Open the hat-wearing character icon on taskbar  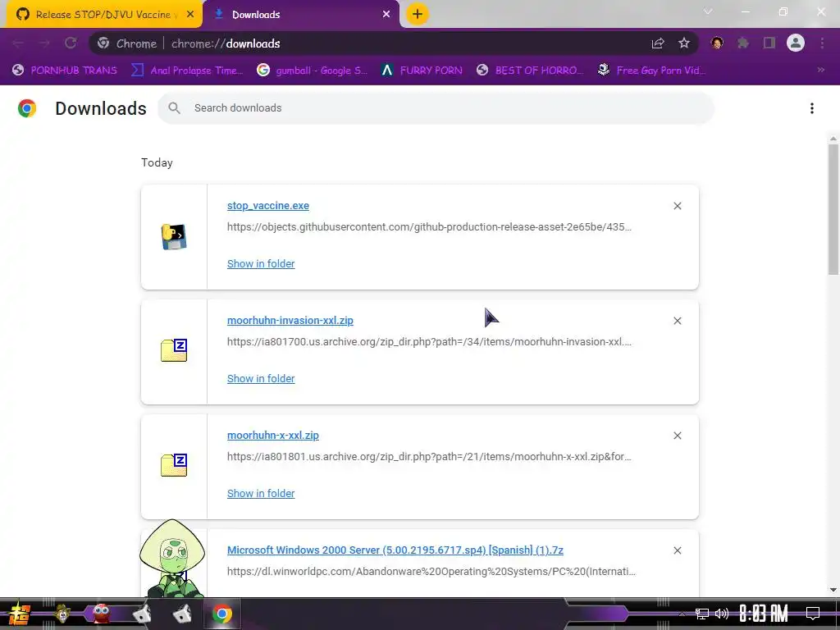tap(62, 614)
